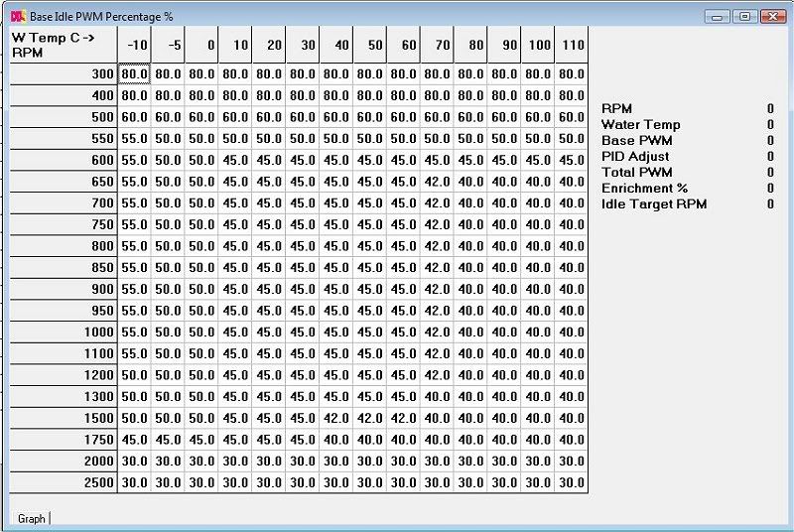Select cell at 2500 RPM, 110 temp
Image resolution: width=794 pixels, height=532 pixels.
click(x=572, y=482)
